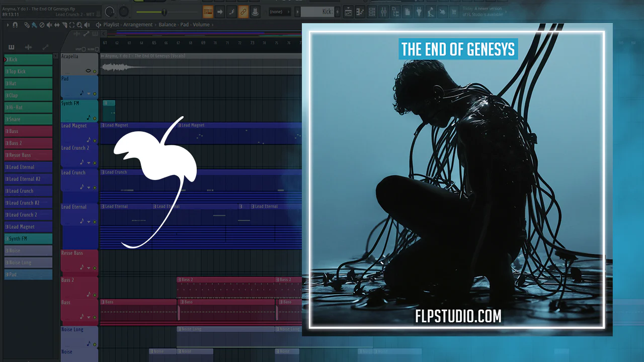Select the Synth FM pattern in the picker
644x362 pixels.
click(x=28, y=239)
